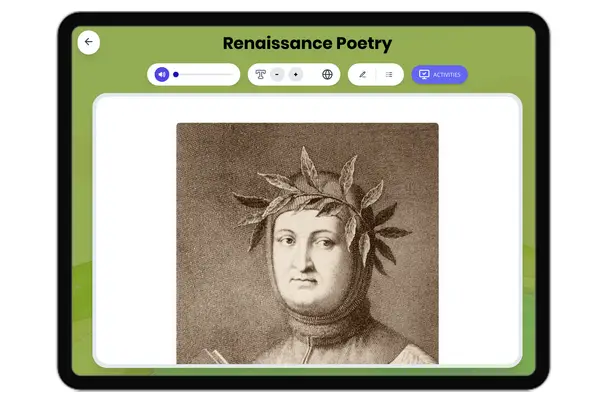This screenshot has width=600, height=400.
Task: Click the text size icon
Action: (261, 74)
